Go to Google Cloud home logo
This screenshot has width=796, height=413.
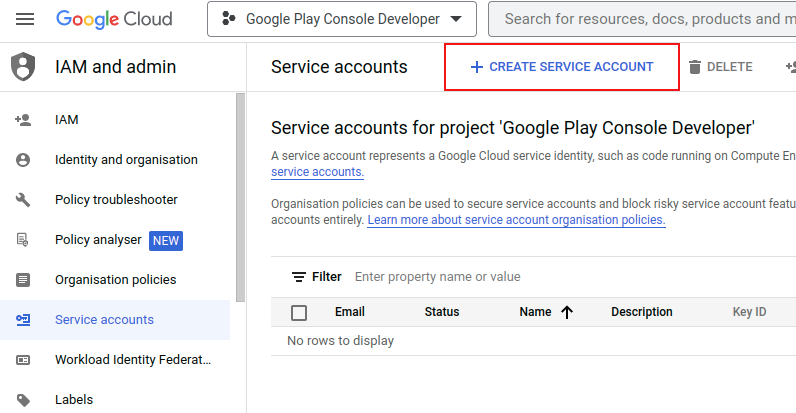point(114,19)
